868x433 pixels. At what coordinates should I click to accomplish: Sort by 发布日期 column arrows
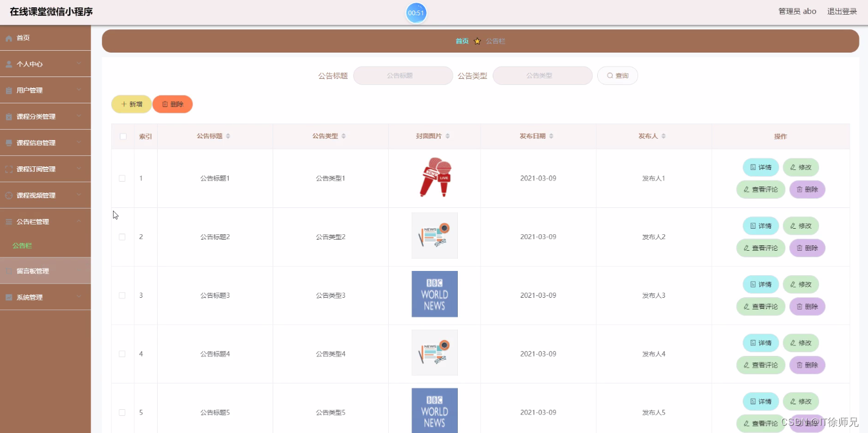[x=551, y=136]
